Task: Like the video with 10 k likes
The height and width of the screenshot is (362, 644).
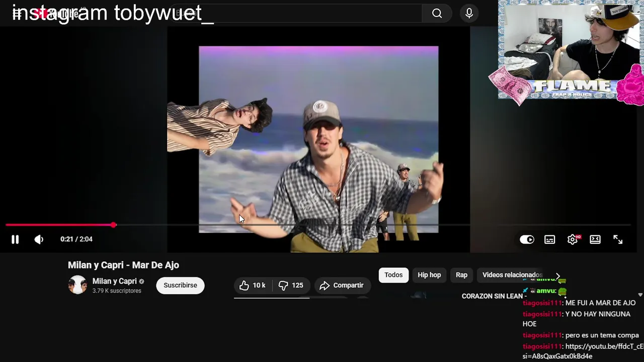Action: [253, 285]
